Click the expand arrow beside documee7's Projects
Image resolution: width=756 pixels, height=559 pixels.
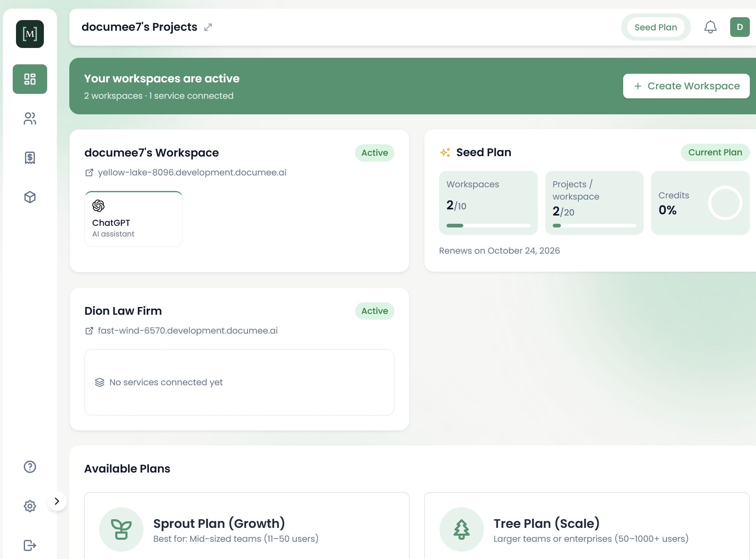[x=208, y=27]
